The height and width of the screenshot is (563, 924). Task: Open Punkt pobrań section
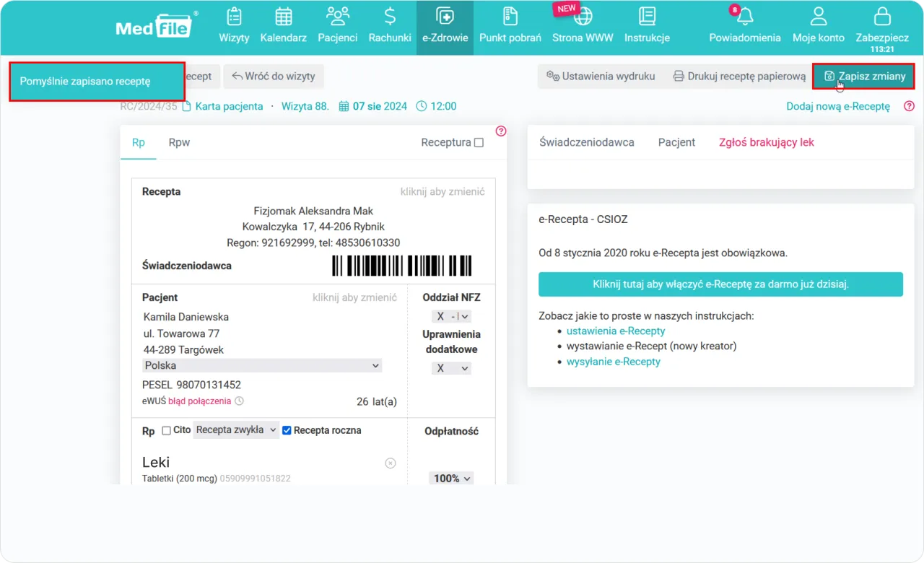510,26
